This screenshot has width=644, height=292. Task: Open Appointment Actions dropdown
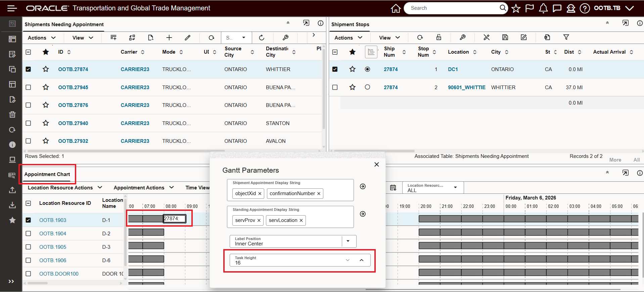144,188
